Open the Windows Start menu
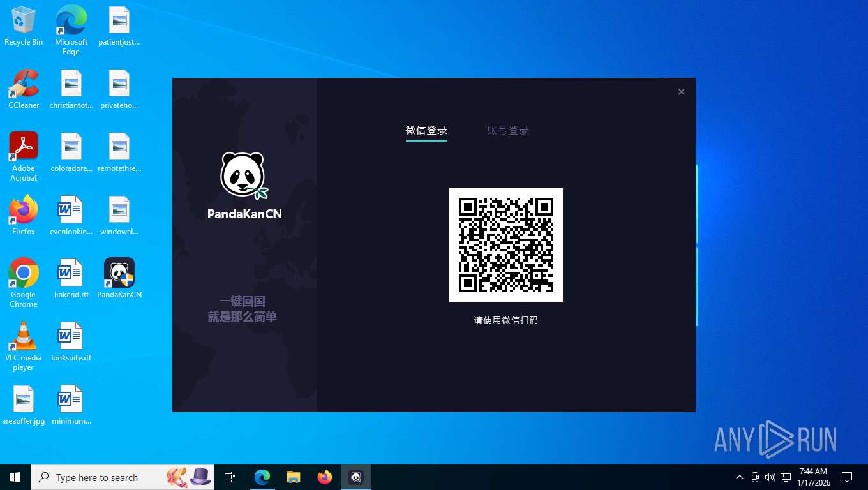The width and height of the screenshot is (868, 490). pyautogui.click(x=15, y=477)
